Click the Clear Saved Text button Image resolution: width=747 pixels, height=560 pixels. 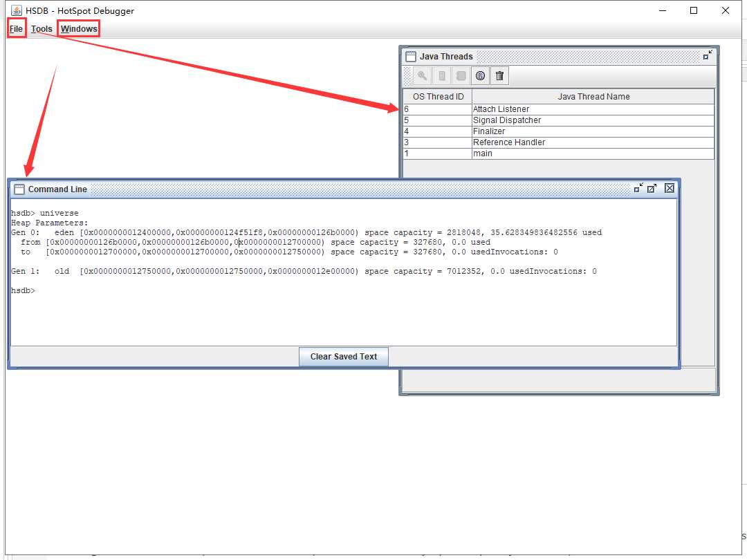(344, 357)
